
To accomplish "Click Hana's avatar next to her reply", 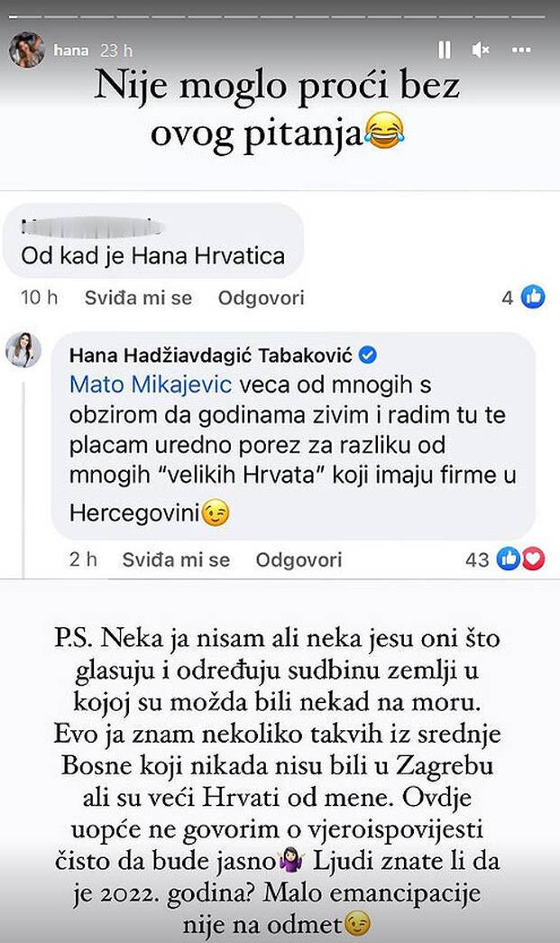I will coord(23,350).
